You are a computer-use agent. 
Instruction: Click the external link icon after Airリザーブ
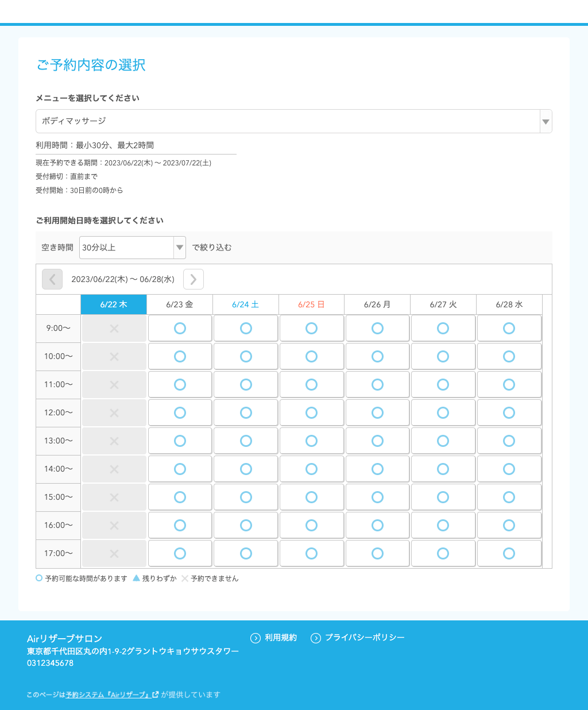pos(155,694)
